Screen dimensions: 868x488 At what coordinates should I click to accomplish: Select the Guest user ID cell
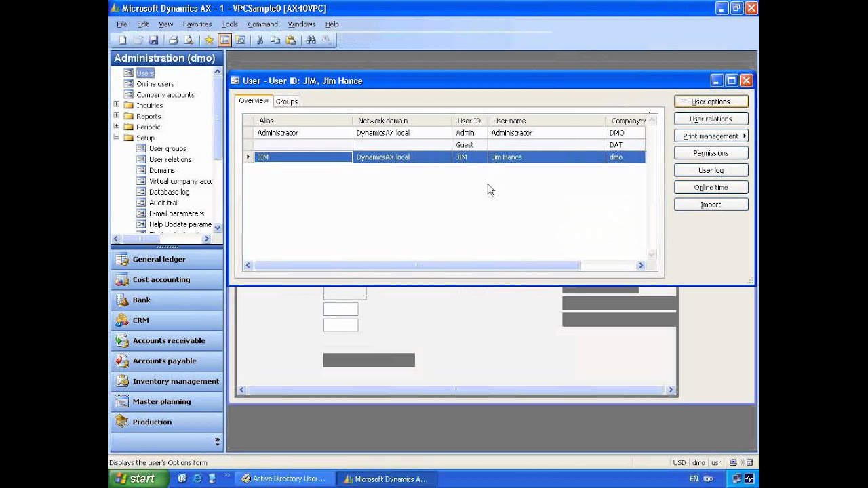470,145
